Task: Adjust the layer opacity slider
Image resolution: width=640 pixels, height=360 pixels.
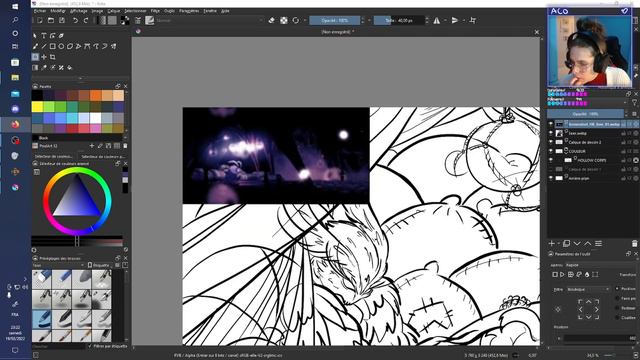Action: (x=585, y=114)
